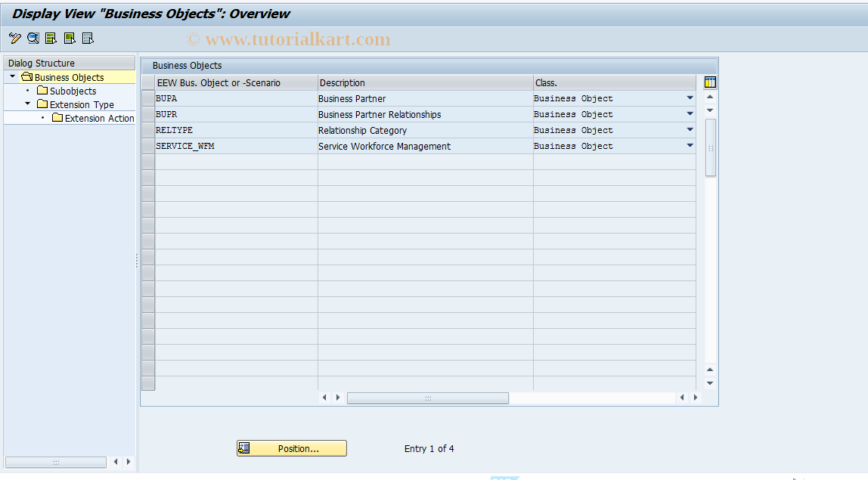The height and width of the screenshot is (480, 868).
Task: Click the Business Objects open folder icon
Action: (x=26, y=76)
